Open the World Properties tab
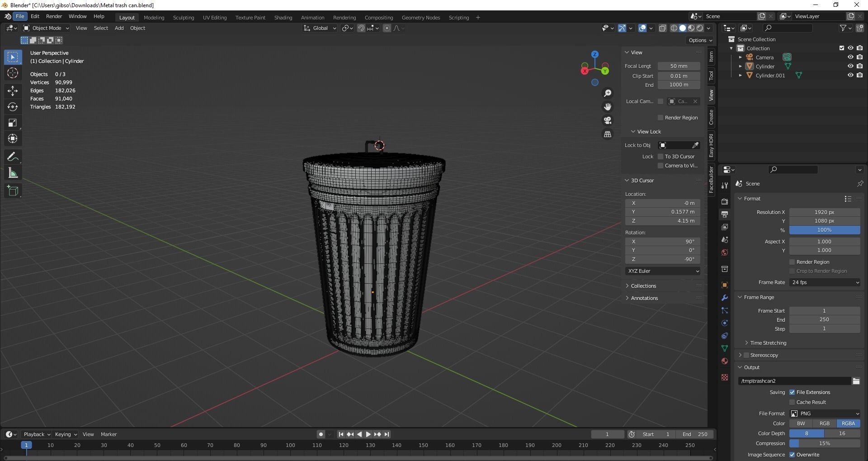The width and height of the screenshot is (868, 461). 724,252
